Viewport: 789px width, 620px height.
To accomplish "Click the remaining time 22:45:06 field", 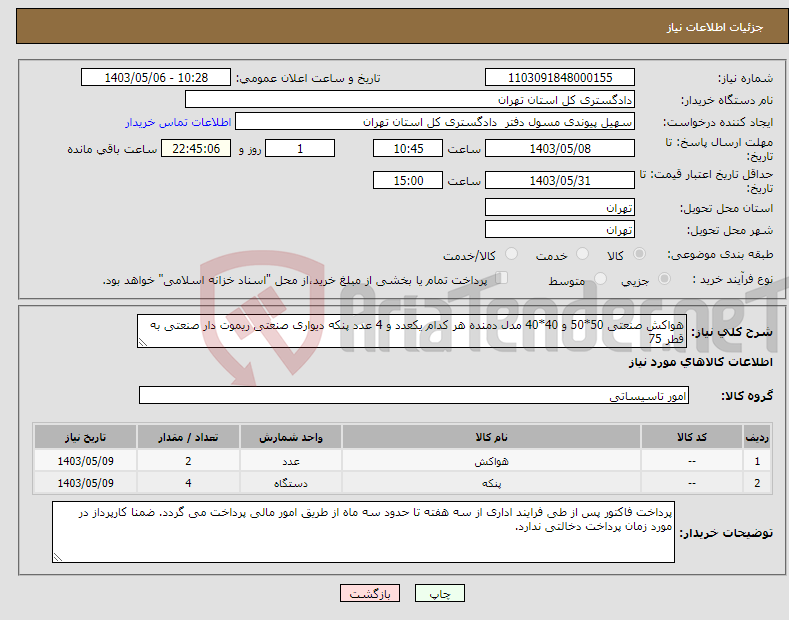I will tap(196, 148).
